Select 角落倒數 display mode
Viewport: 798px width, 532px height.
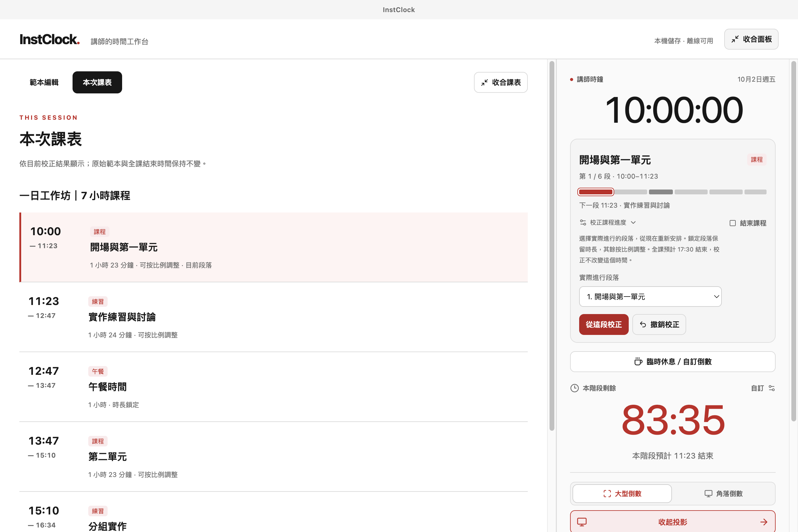(723, 494)
